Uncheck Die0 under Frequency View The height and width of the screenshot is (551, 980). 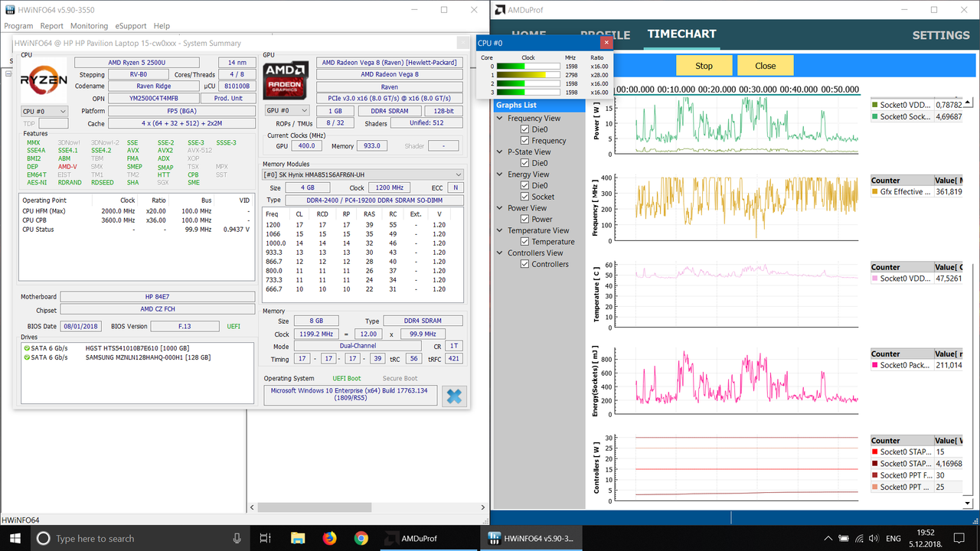524,129
